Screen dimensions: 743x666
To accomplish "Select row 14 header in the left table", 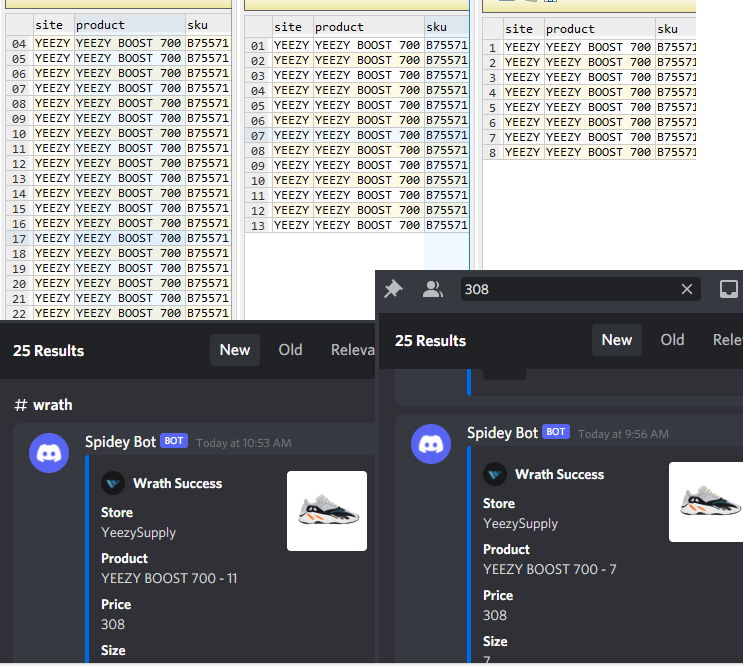I will tap(19, 193).
